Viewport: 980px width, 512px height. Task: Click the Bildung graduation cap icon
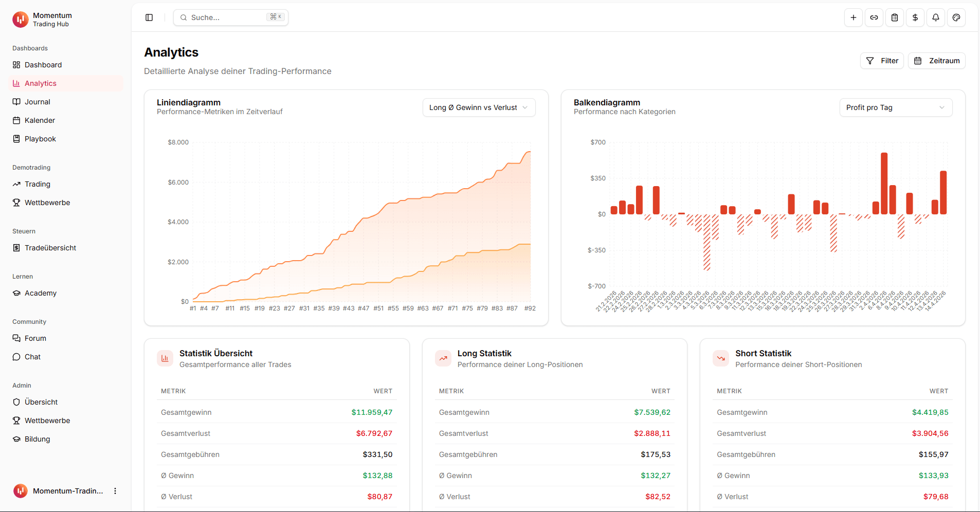point(16,439)
